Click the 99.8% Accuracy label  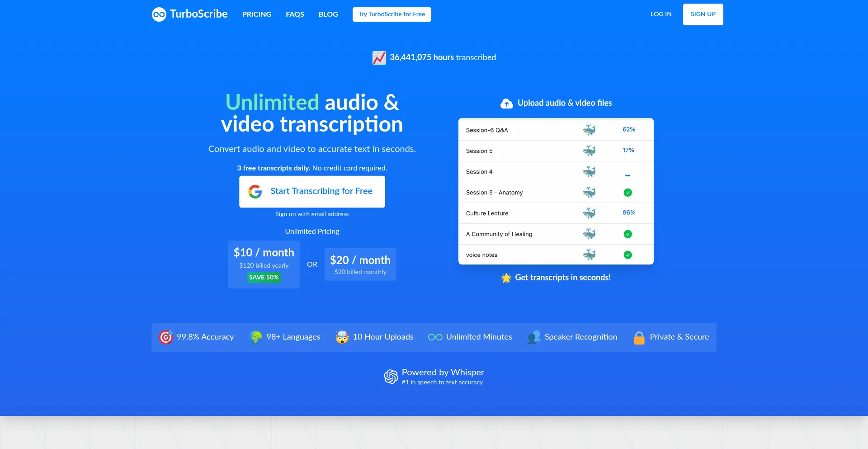click(x=205, y=337)
